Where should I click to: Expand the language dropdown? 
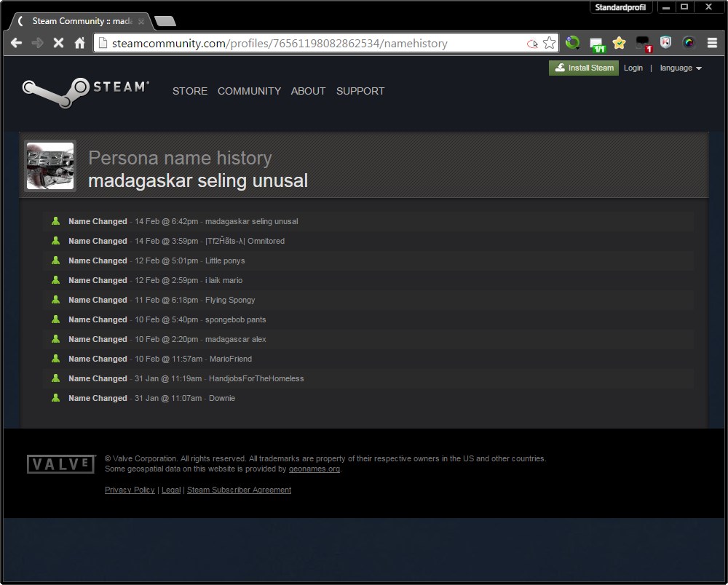pos(681,68)
